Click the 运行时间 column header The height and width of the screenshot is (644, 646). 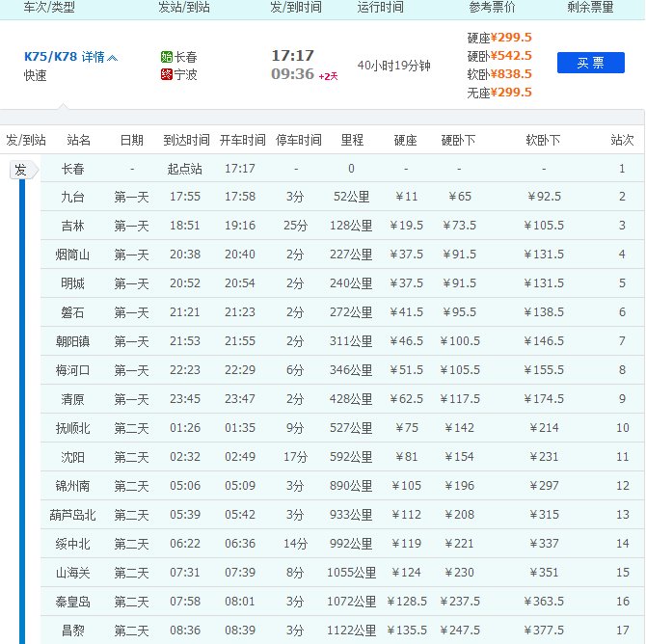tap(380, 7)
